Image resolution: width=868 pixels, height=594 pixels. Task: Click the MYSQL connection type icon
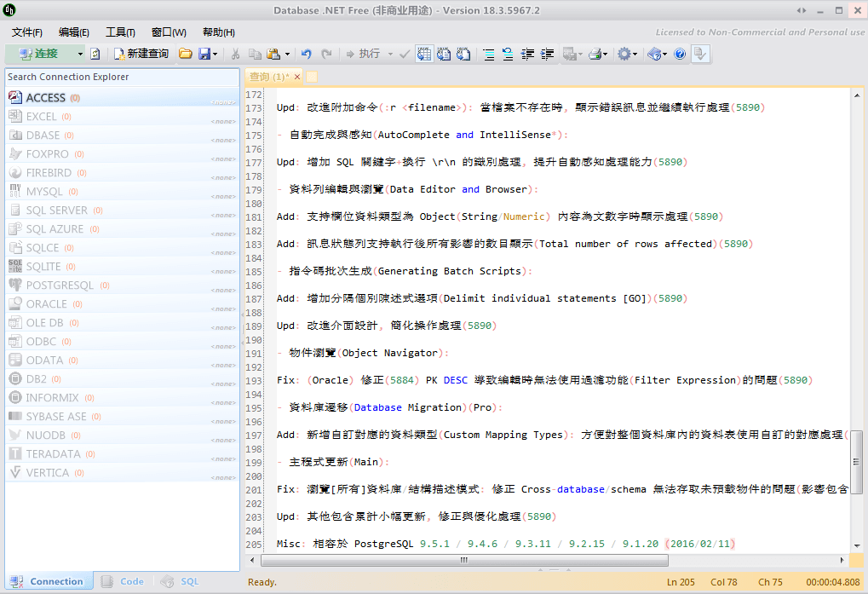point(17,191)
